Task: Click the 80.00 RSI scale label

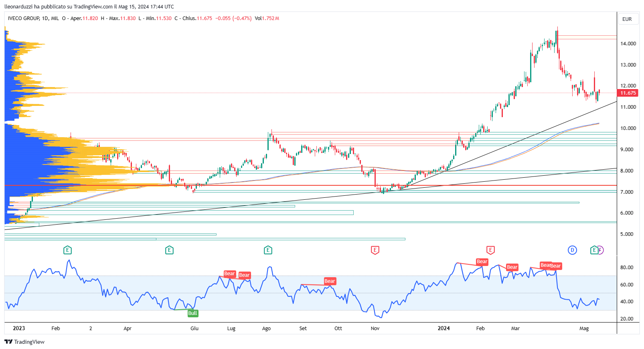Action: click(x=627, y=268)
